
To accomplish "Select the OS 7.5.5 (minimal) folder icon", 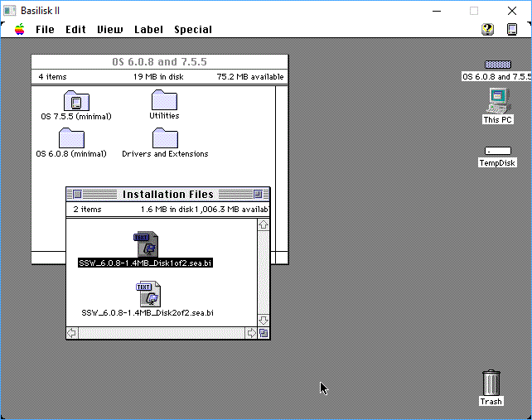I will (x=76, y=100).
